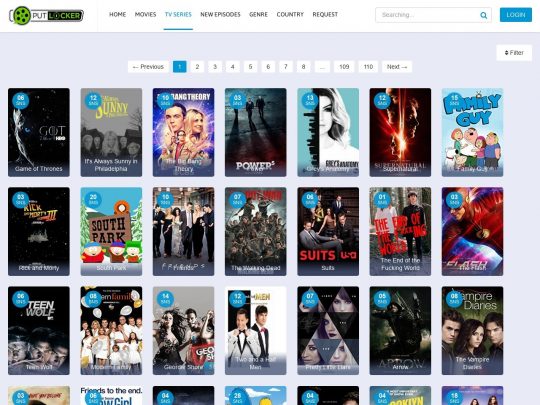Screen dimensions: 540x405
Task: Open the Grey's Anatomy poster
Action: tap(328, 132)
